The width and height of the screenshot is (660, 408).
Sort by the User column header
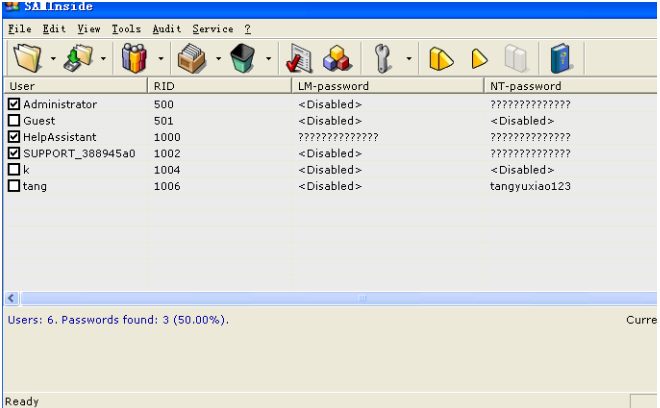click(x=76, y=86)
